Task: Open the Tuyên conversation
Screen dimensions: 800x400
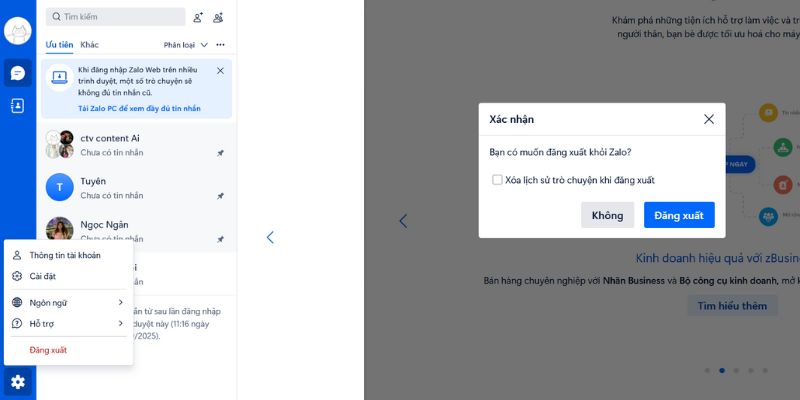Action: [x=137, y=188]
